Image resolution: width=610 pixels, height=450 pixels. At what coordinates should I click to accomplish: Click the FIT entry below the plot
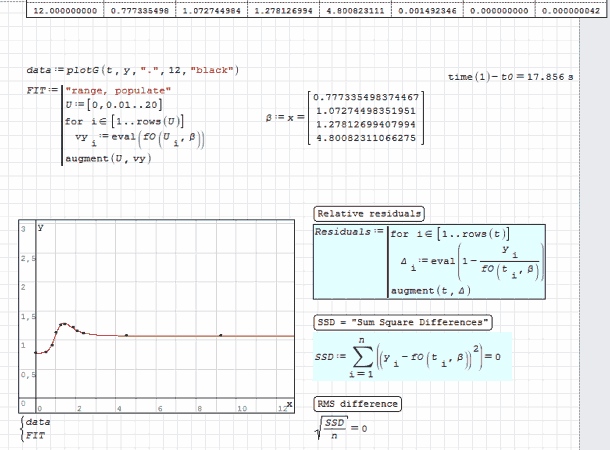click(x=35, y=435)
